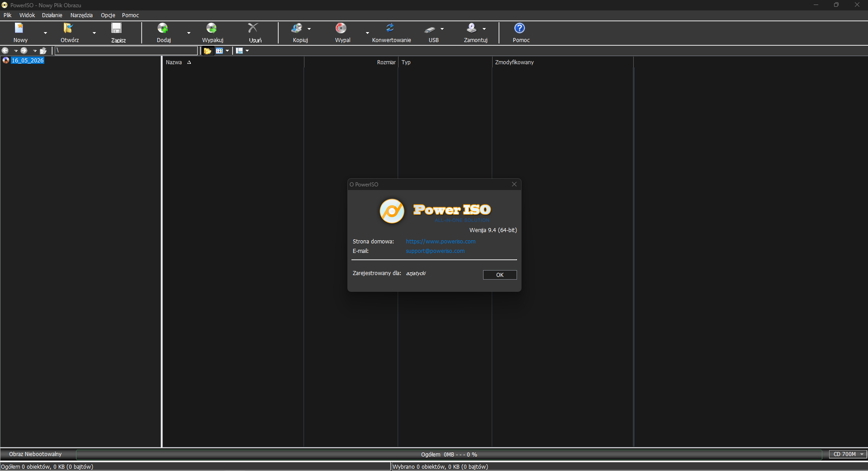Open the Konwertowanie conversion tool
868x471 pixels.
391,33
